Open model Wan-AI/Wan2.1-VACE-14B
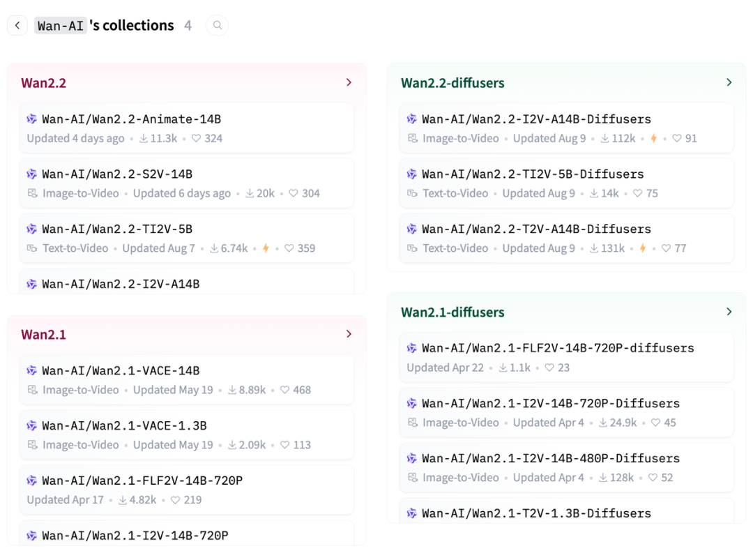Viewport: 753px width, 560px height. (186, 380)
